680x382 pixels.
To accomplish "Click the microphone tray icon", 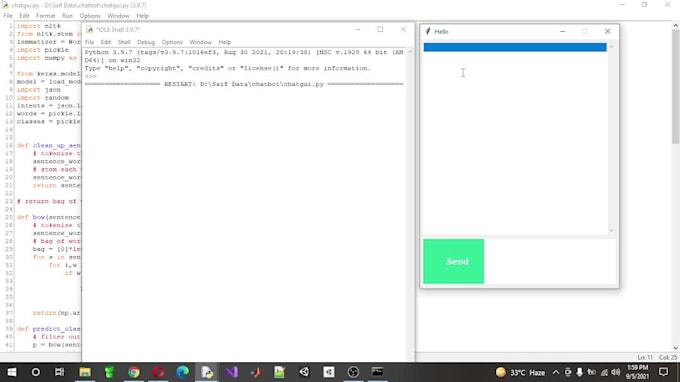I will coord(579,372).
